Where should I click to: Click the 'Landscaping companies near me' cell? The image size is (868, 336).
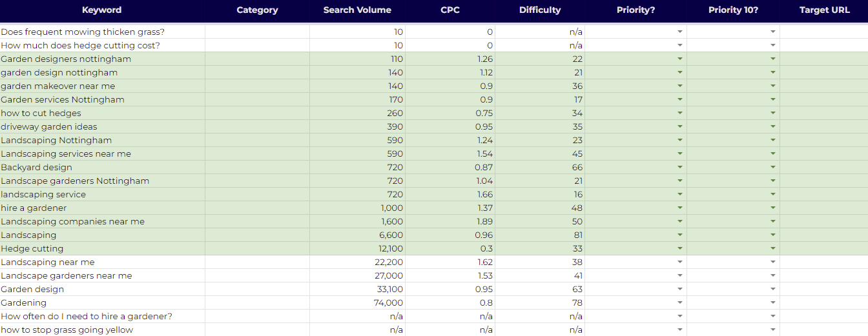coord(72,222)
